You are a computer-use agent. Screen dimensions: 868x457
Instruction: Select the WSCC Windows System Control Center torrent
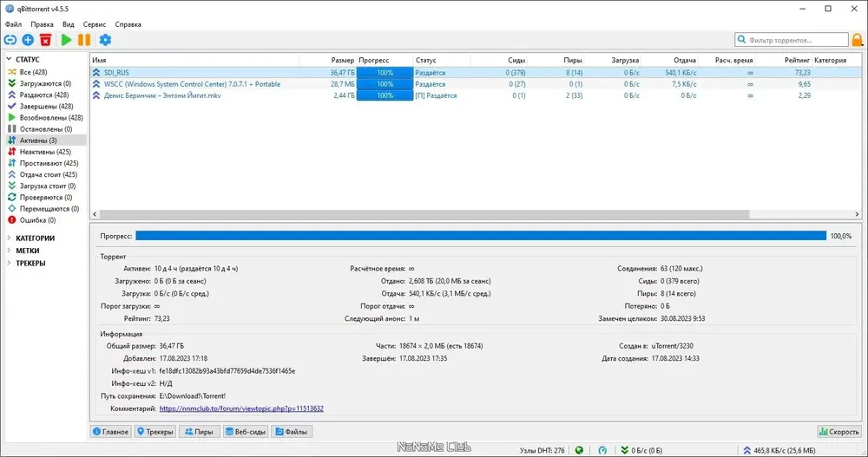click(476, 84)
